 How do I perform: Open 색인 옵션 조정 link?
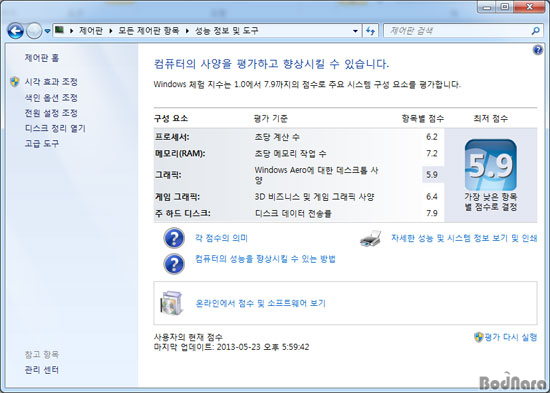point(51,98)
